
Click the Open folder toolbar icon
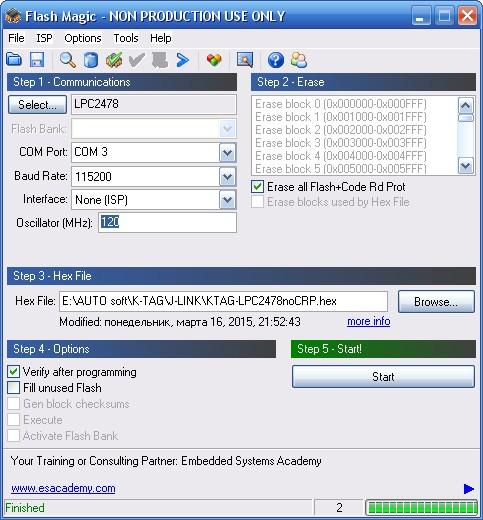(14, 60)
